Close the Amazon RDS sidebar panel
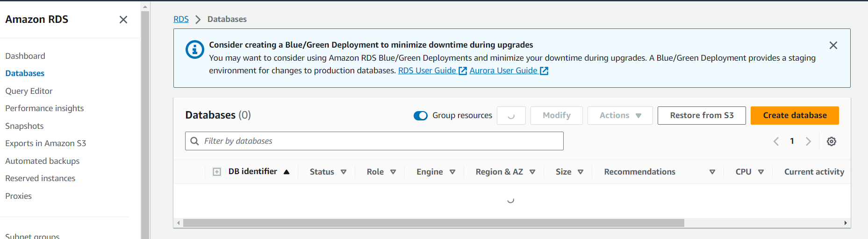The height and width of the screenshot is (239, 868). 123,20
